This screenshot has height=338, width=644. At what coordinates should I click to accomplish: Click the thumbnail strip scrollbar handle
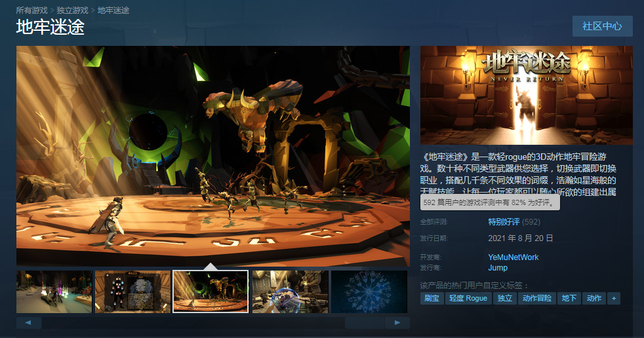tap(365, 323)
